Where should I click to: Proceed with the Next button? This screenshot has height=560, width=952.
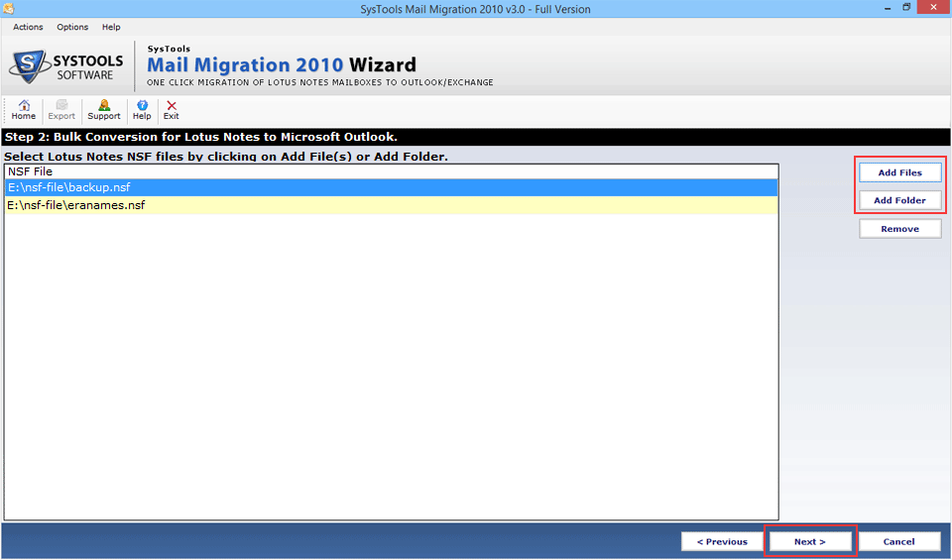(x=810, y=542)
